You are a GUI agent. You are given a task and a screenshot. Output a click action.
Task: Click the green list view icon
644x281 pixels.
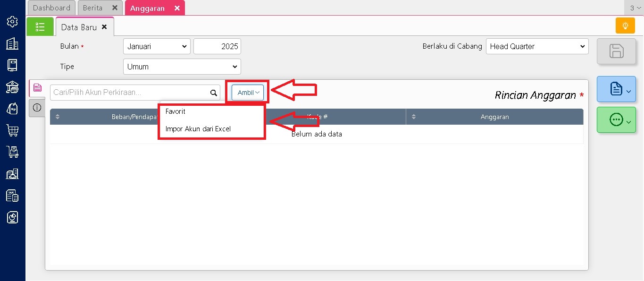(40, 27)
